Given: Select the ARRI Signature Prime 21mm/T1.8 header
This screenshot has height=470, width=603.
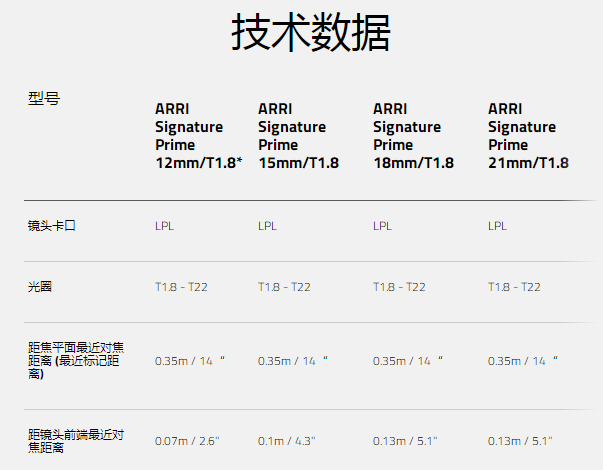Looking at the screenshot, I should [x=528, y=135].
